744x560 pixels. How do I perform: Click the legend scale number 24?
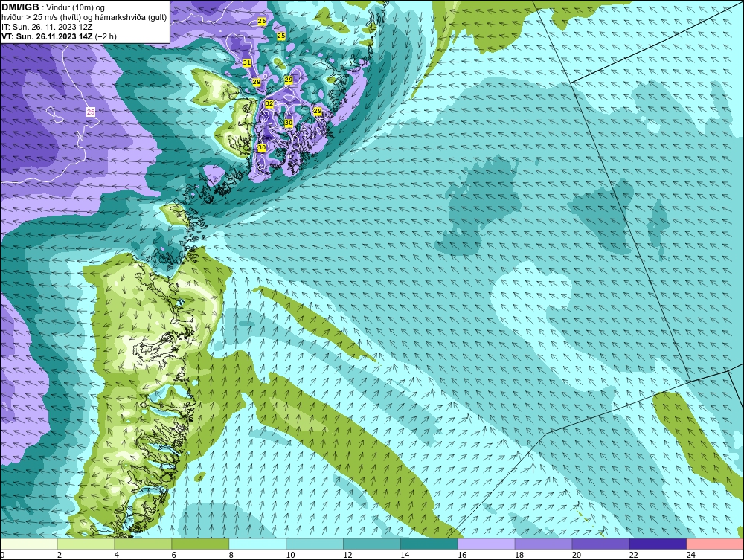coord(691,555)
